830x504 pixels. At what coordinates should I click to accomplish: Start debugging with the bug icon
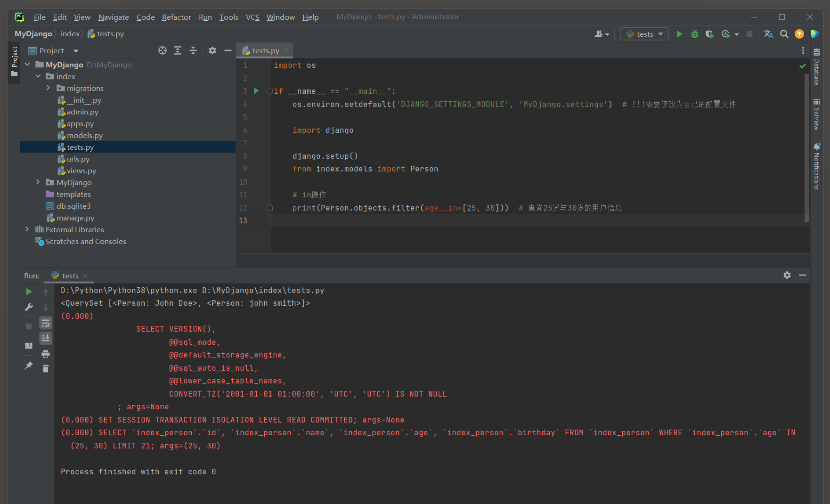coord(694,34)
